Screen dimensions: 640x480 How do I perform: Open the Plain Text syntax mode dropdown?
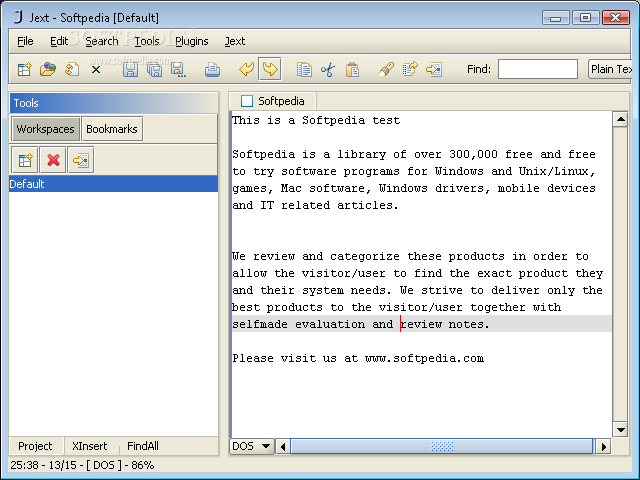point(610,69)
